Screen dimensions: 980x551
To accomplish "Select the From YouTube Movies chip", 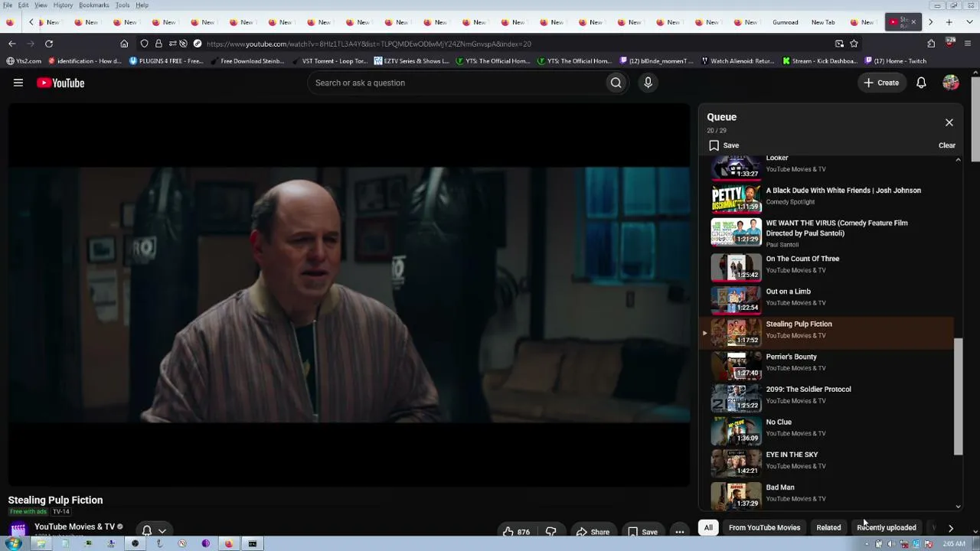I will click(x=764, y=527).
